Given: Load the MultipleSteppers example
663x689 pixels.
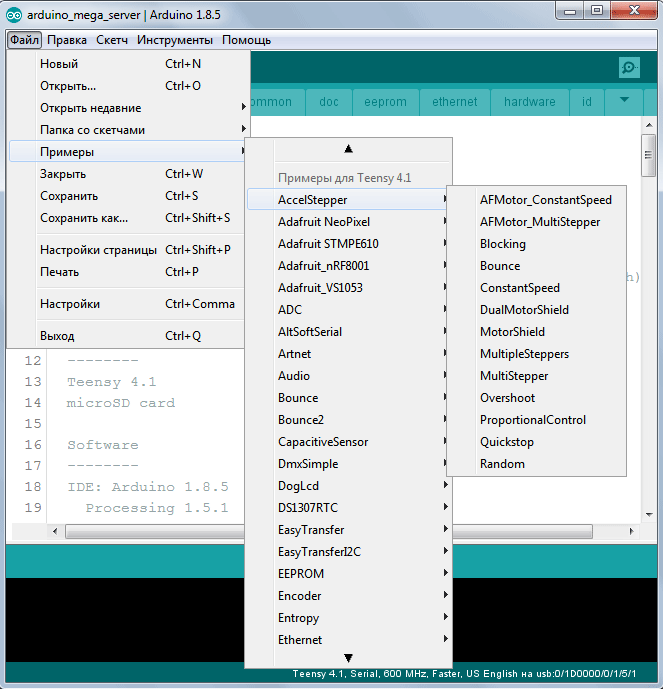Looking at the screenshot, I should pyautogui.click(x=536, y=354).
